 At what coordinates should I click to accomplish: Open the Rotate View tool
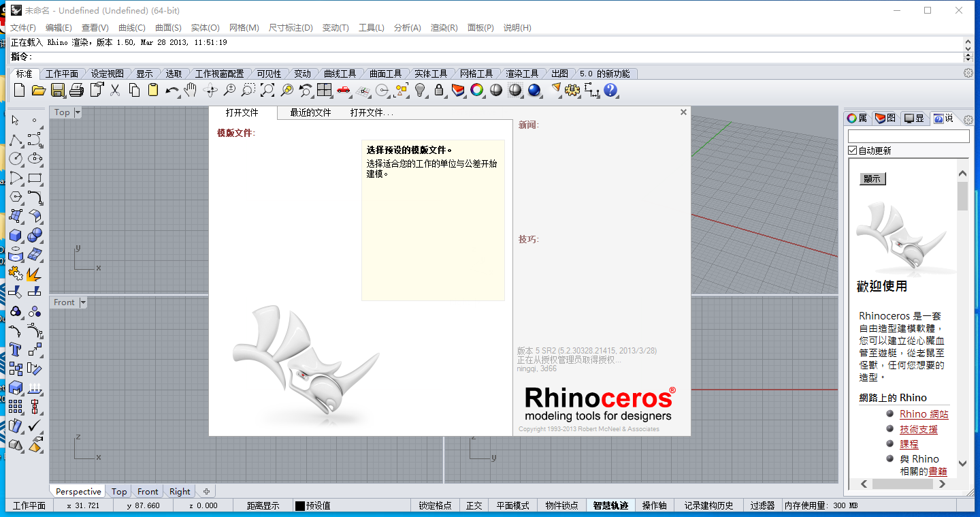(210, 90)
